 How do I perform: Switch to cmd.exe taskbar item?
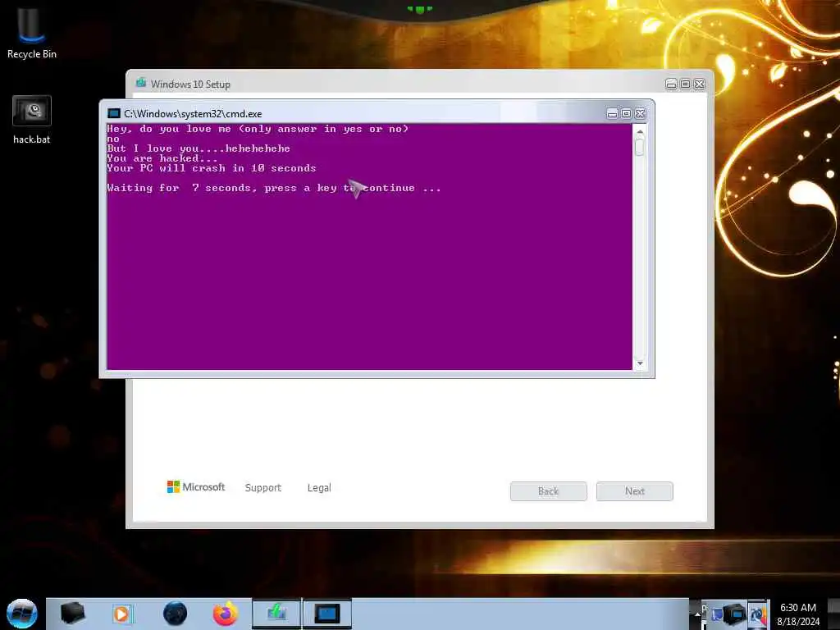click(327, 613)
